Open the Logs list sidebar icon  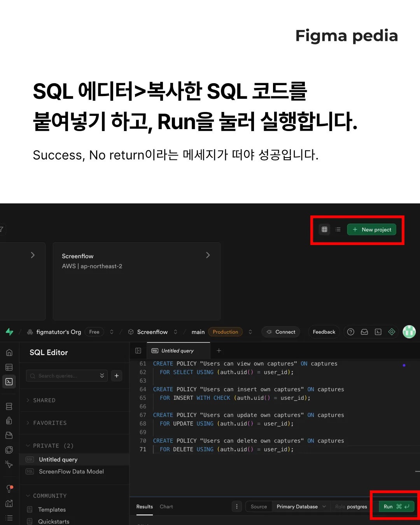pos(9,518)
